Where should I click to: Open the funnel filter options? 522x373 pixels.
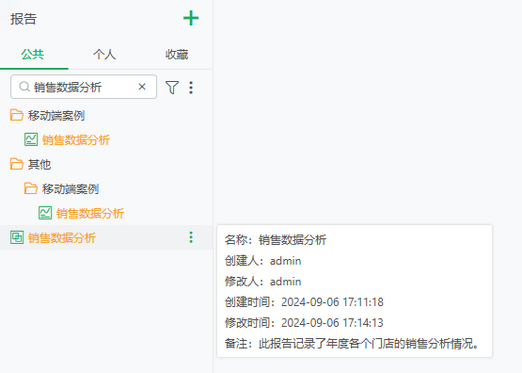[172, 87]
